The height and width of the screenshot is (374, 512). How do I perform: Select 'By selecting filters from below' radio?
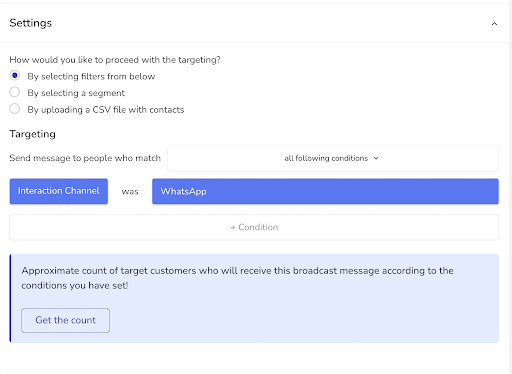pos(15,76)
